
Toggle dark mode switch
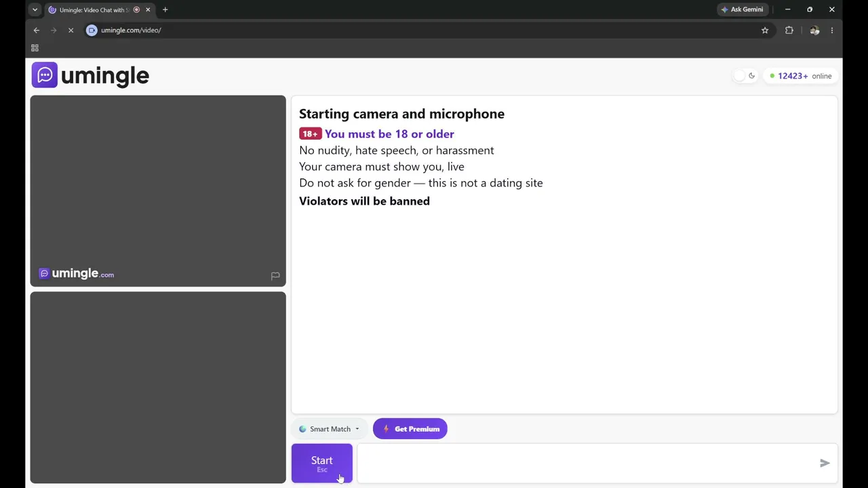coord(745,76)
